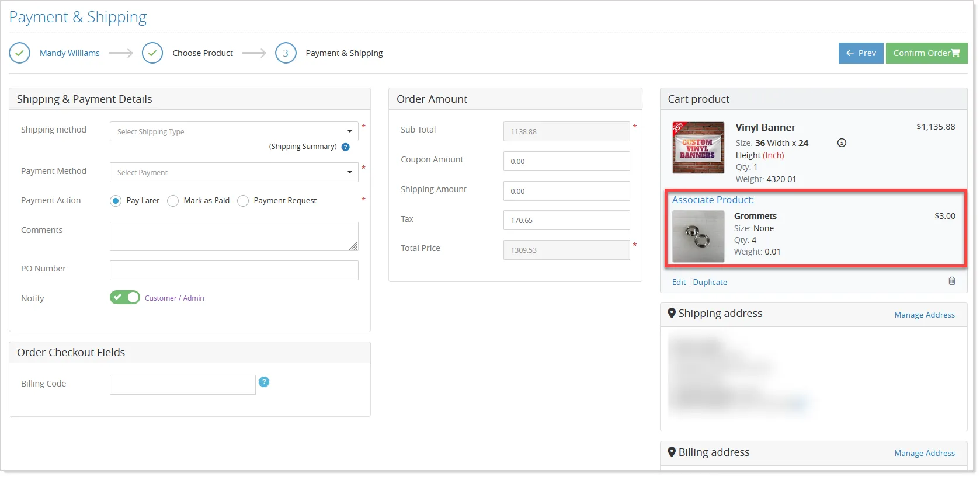Viewport: 980px width, 477px height.
Task: Click the Payment & Shipping step label
Action: [344, 53]
